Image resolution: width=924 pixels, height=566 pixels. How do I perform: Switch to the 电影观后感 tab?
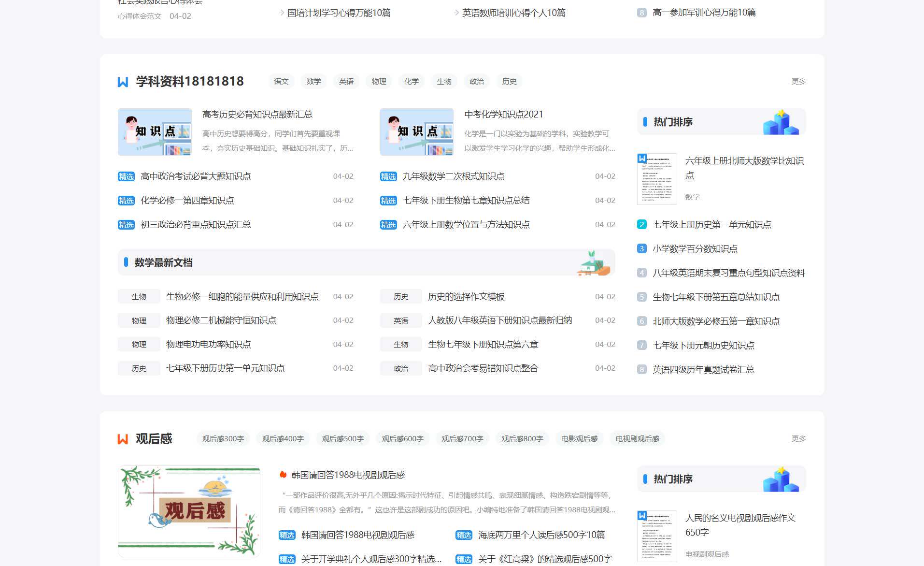point(579,438)
